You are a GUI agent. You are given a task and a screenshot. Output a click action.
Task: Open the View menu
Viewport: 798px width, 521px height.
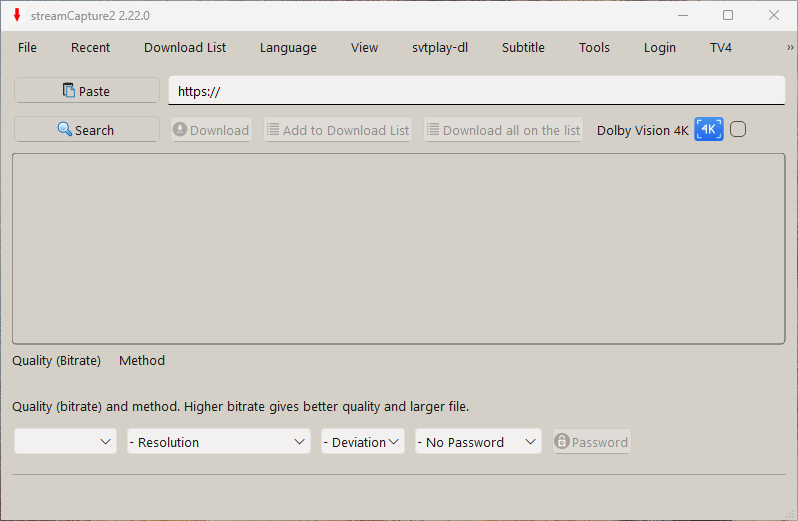click(x=364, y=47)
